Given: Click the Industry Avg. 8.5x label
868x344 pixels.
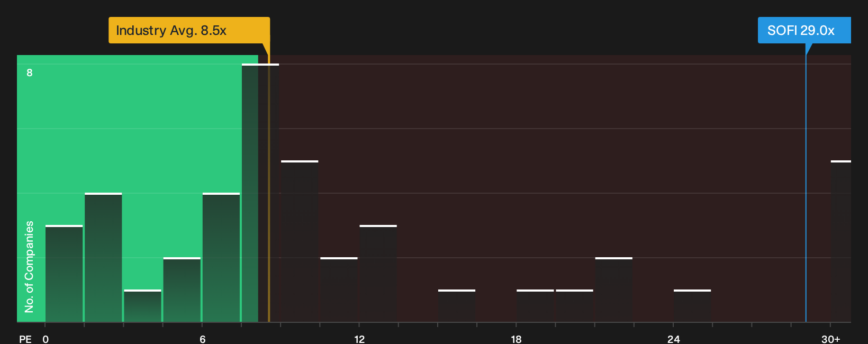Looking at the screenshot, I should 189,30.
